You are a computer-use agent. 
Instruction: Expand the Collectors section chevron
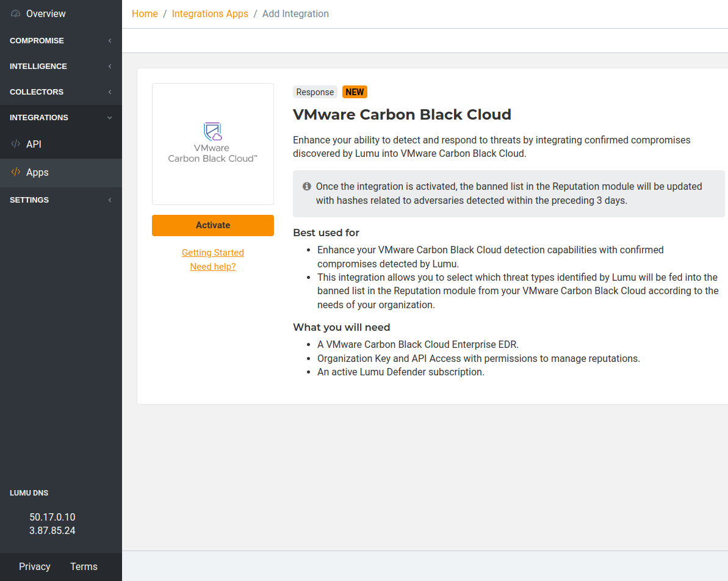(x=110, y=92)
